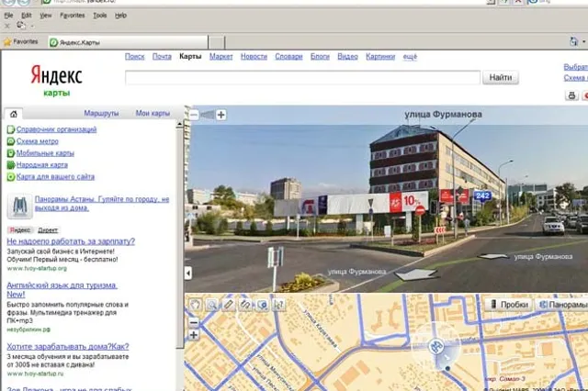Open ad Не надоело работать за зарплату?
Image resolution: width=588 pixels, height=391 pixels.
71,241
